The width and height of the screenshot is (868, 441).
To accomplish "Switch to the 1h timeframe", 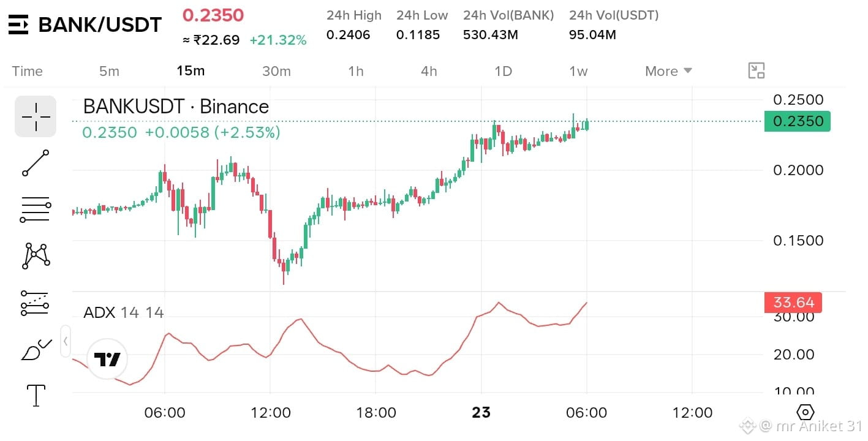I will point(356,71).
